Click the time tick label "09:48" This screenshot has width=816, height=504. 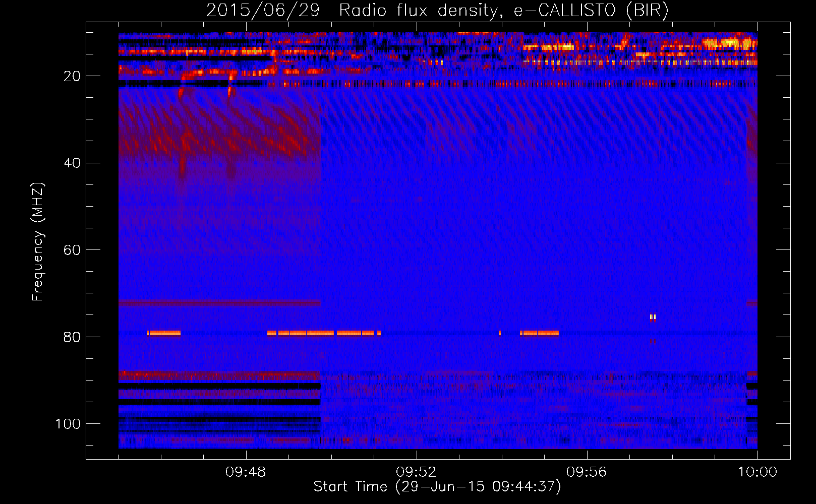[x=246, y=472]
